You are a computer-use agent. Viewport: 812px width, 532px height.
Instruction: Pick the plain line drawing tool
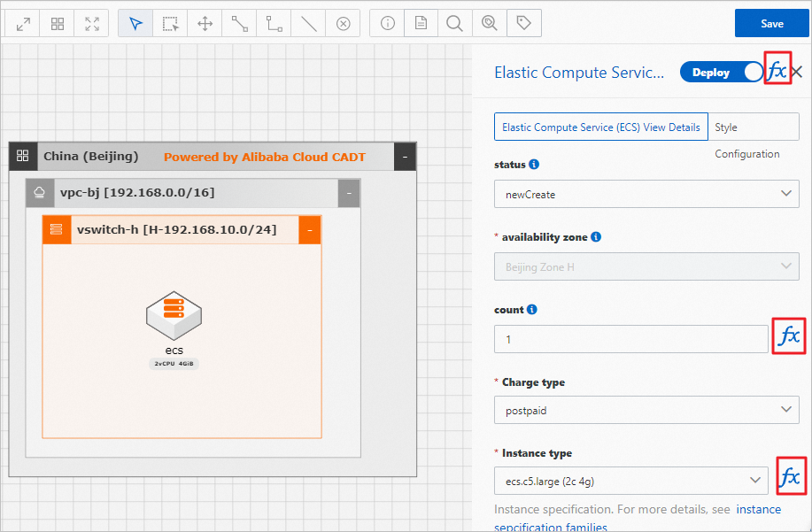[x=308, y=24]
